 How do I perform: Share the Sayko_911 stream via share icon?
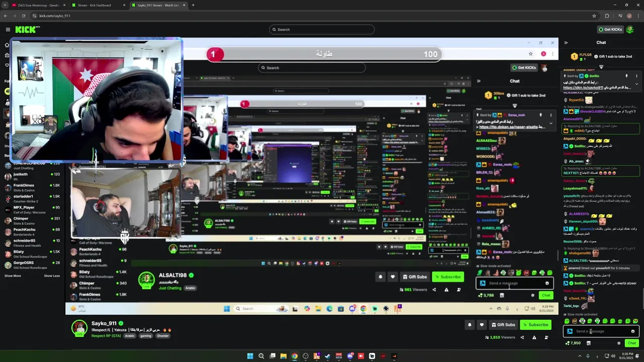[x=522, y=337]
